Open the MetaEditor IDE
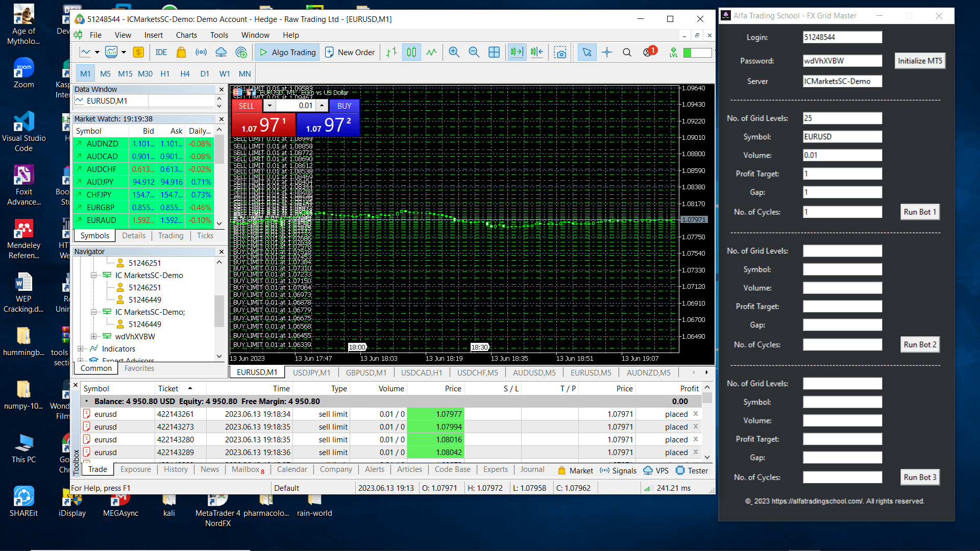Image resolution: width=980 pixels, height=551 pixels. point(161,52)
